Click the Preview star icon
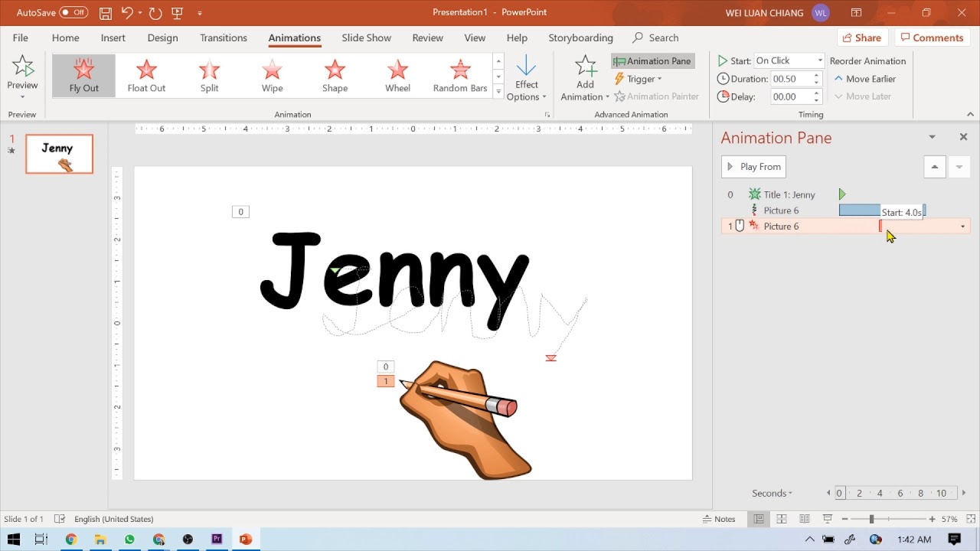The image size is (980, 551). (x=22, y=67)
